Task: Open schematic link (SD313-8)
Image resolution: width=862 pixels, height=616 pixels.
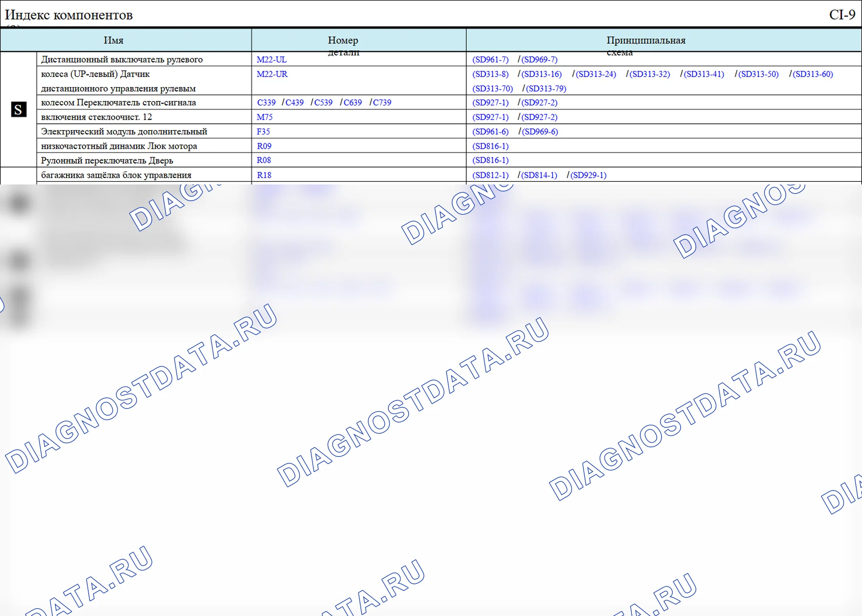Action: coord(491,74)
